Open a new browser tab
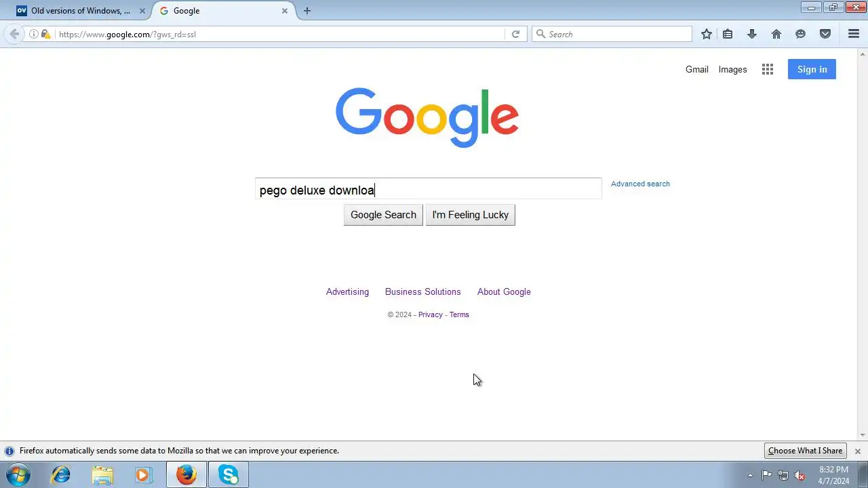The height and width of the screenshot is (488, 868). [307, 11]
